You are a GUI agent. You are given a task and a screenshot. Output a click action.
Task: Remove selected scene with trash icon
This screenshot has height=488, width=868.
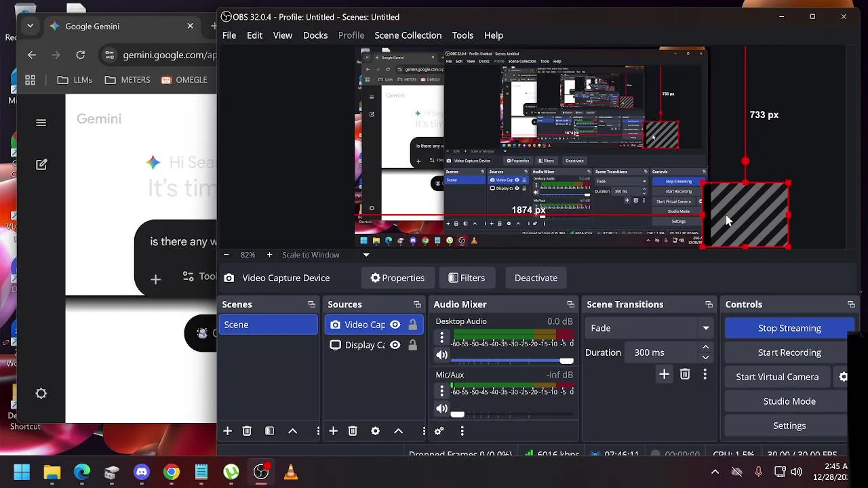[247, 431]
